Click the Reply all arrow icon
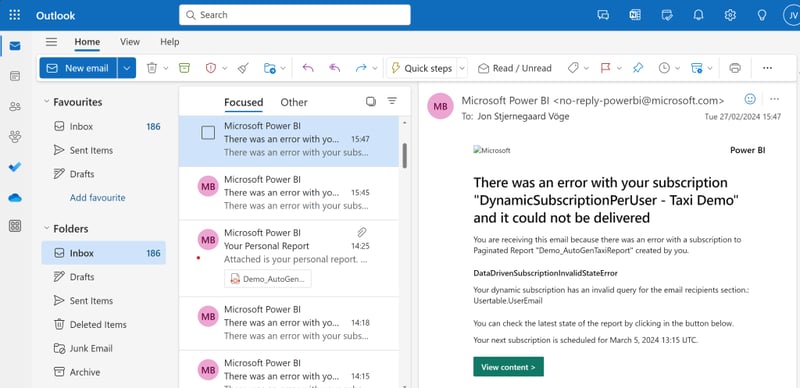This screenshot has height=388, width=800. 335,68
